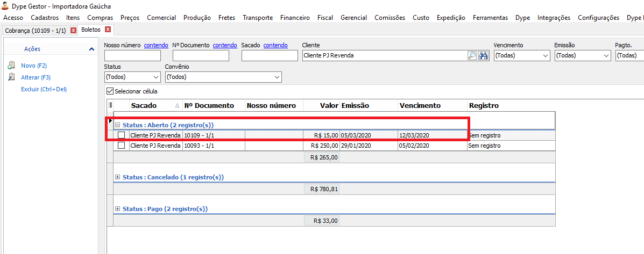Viewport: 644px width, 254px height.
Task: Open the Convênio dropdown
Action: tap(277, 77)
